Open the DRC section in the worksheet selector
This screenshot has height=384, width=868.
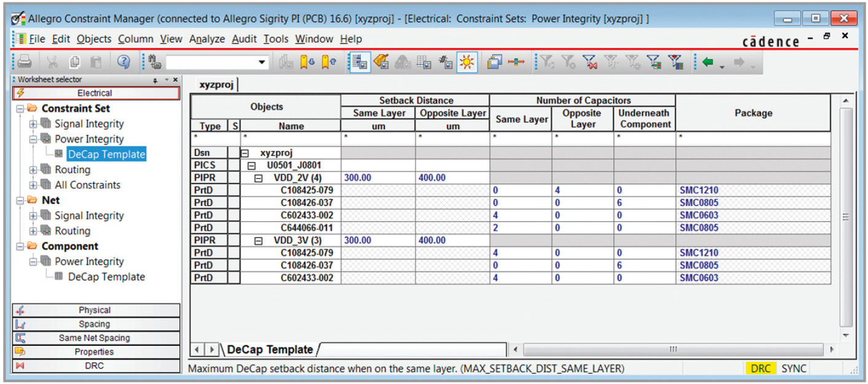click(95, 366)
